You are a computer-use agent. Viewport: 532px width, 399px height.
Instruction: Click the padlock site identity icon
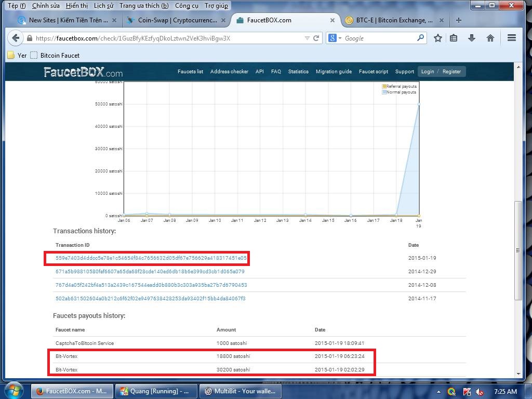click(x=30, y=38)
